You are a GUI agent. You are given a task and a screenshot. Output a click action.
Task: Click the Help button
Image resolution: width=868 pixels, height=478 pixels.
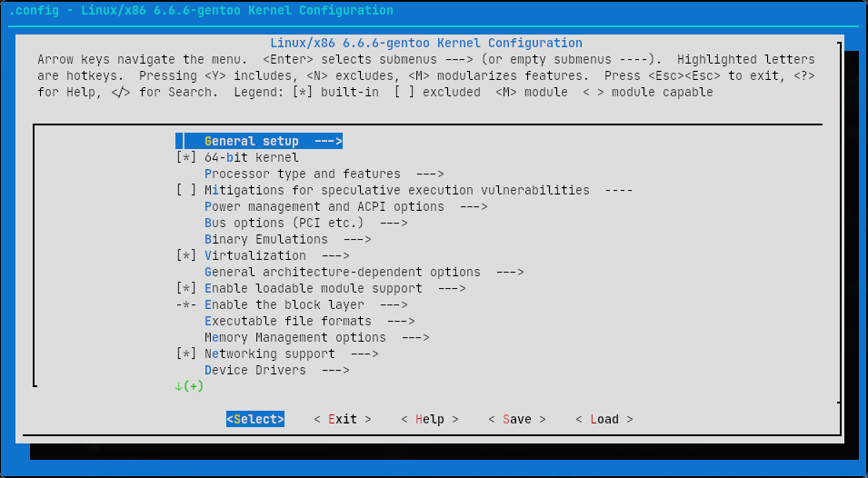click(x=430, y=419)
